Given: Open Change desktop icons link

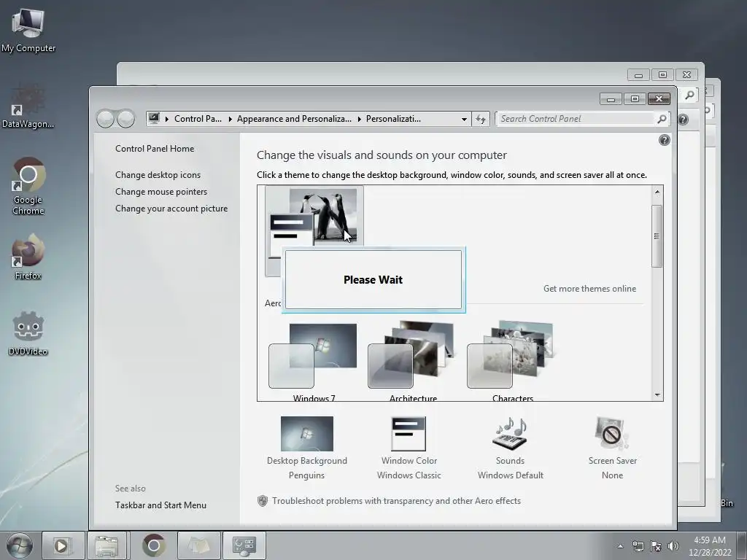Looking at the screenshot, I should 158,175.
